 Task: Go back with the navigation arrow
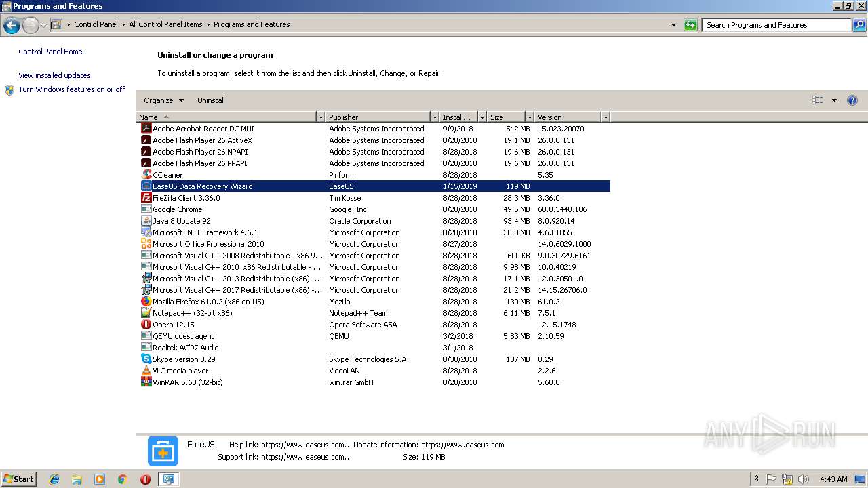coord(12,26)
